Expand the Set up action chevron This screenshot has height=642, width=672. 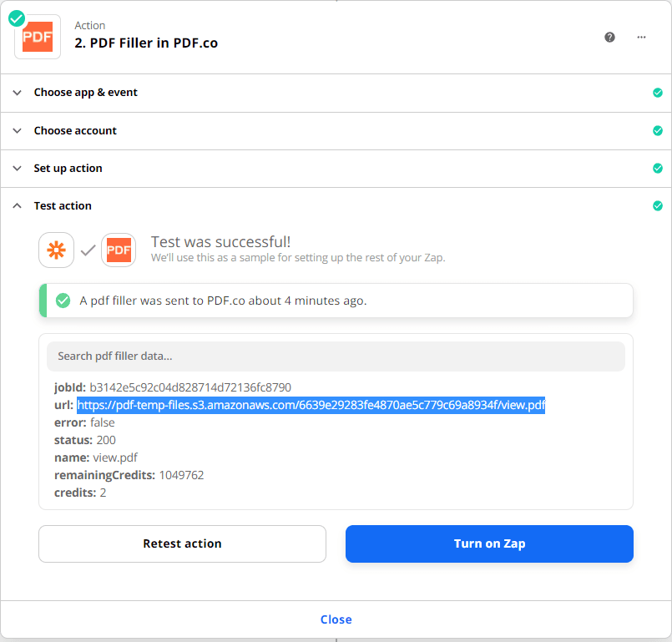pos(17,169)
